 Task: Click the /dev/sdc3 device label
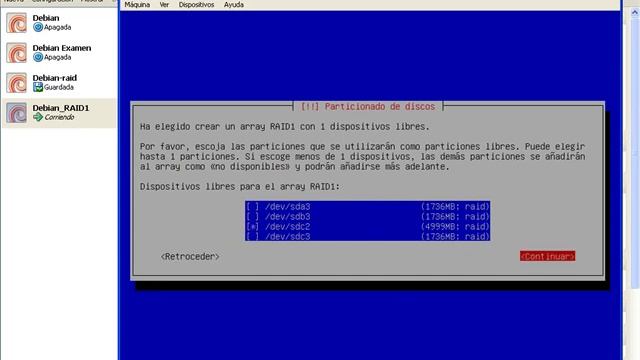pos(288,236)
